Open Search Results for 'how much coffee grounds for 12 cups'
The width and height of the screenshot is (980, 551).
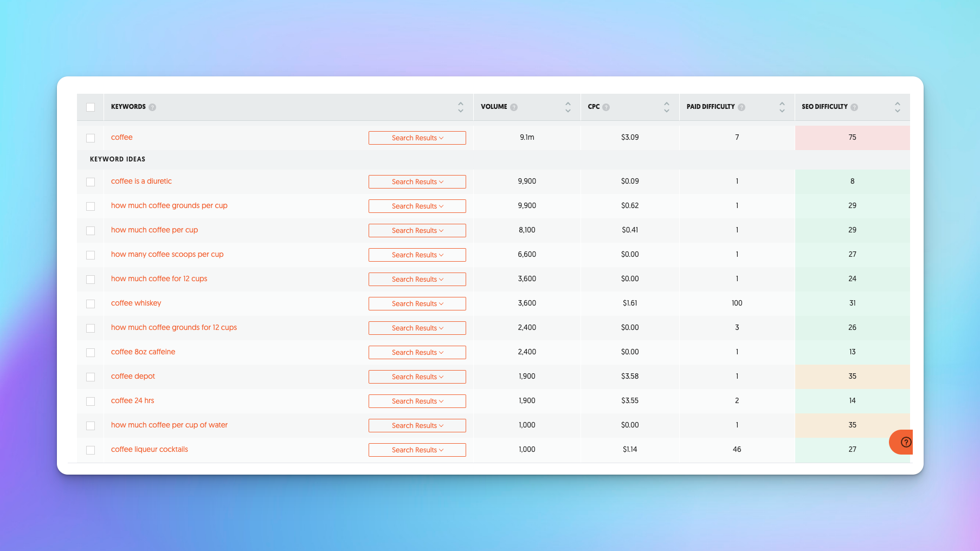coord(417,328)
